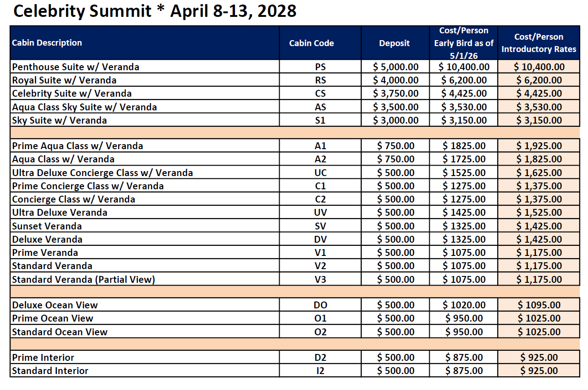Select Aqua Class Sky Suite w/ Veranda
This screenshot has width=588, height=390.
click(84, 107)
